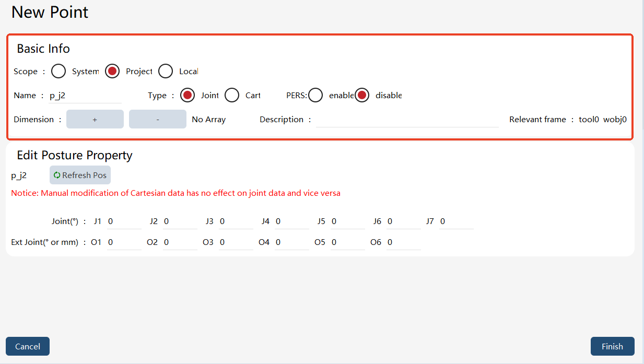The width and height of the screenshot is (644, 364).
Task: Click the red Notice warning text
Action: (x=175, y=193)
